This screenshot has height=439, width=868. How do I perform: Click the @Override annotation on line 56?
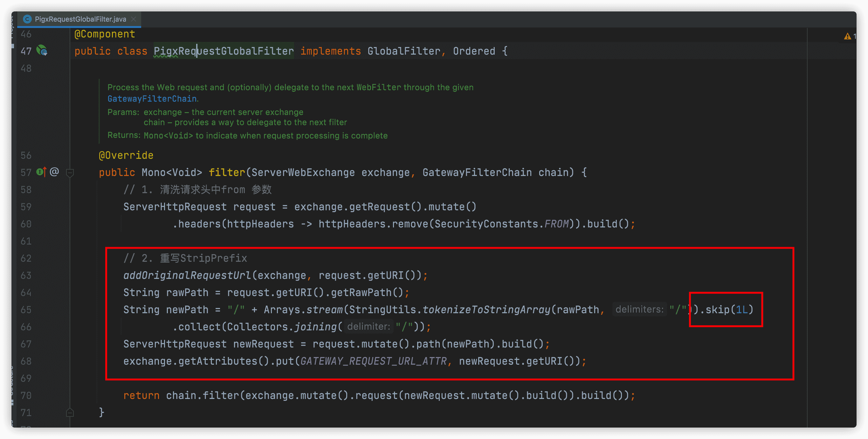(x=126, y=155)
